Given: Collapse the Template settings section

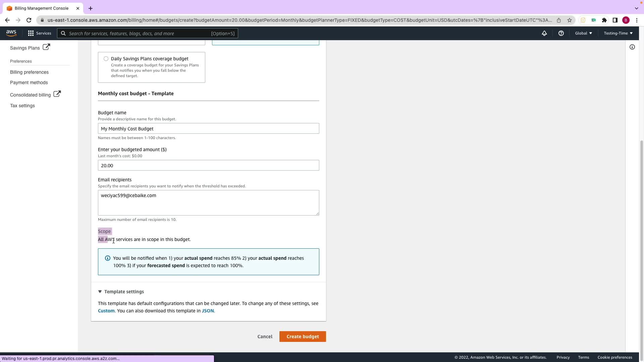Looking at the screenshot, I should pos(100,292).
